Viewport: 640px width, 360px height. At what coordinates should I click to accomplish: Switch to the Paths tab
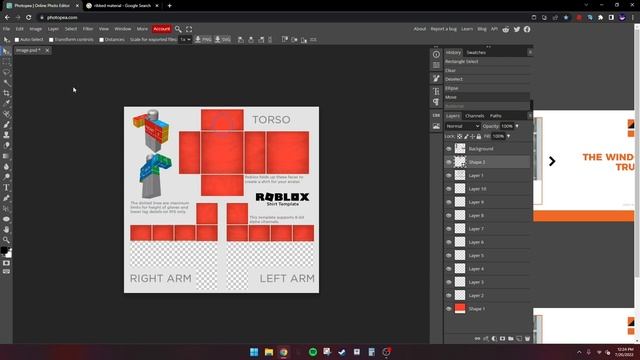[x=496, y=116]
